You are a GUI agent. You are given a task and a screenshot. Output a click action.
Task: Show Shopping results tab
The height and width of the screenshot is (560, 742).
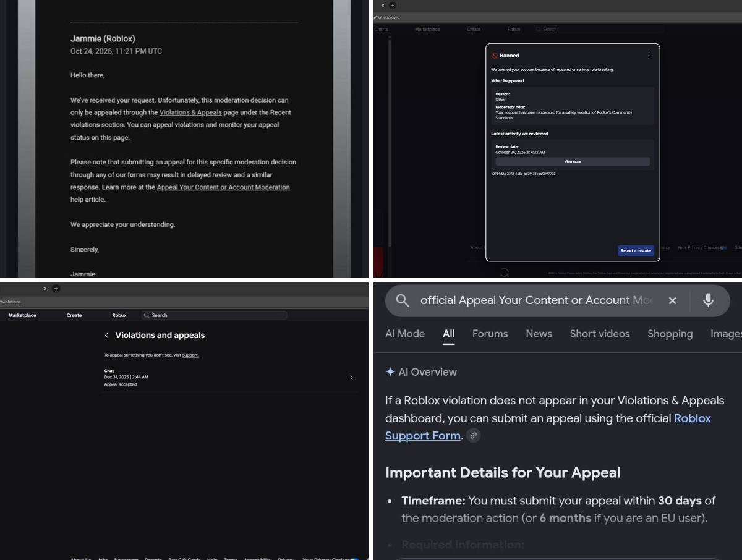[670, 334]
